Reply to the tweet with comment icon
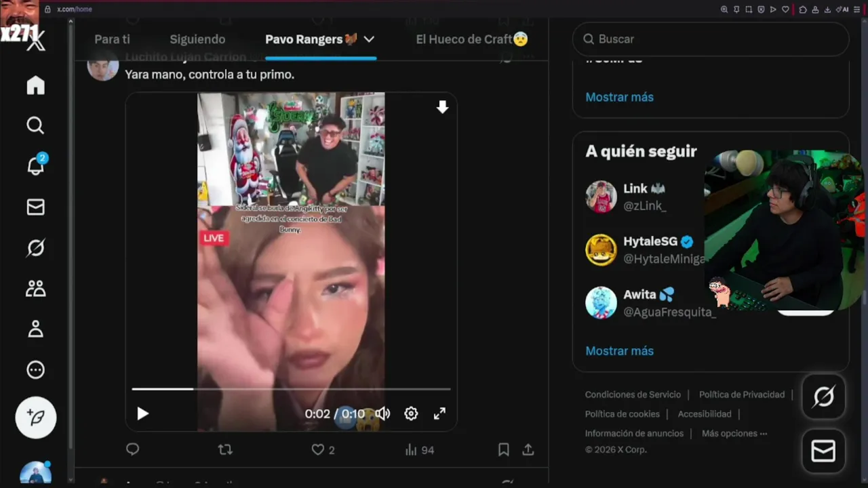Image resolution: width=868 pixels, height=488 pixels. point(133,449)
